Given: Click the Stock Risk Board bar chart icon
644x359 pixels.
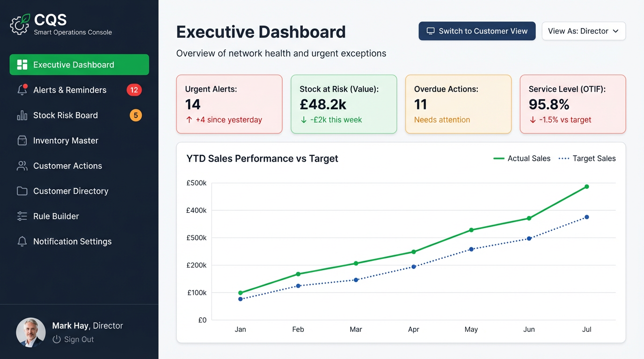Looking at the screenshot, I should (x=22, y=115).
